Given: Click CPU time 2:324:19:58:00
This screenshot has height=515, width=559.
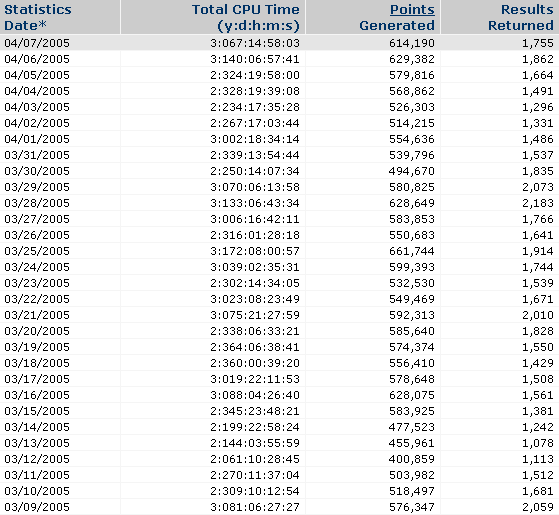Looking at the screenshot, I should pos(255,75).
